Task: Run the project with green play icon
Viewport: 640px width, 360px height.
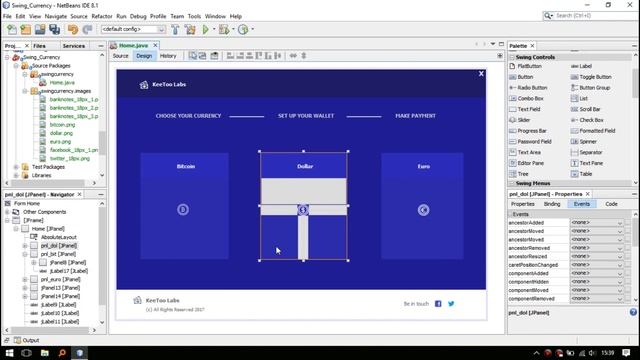Action: coord(206,29)
